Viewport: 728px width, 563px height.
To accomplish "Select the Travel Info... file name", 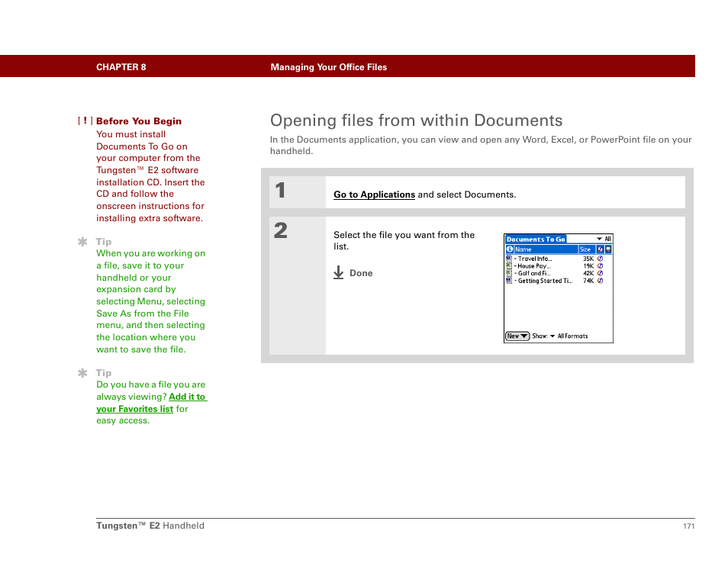I will pos(535,259).
